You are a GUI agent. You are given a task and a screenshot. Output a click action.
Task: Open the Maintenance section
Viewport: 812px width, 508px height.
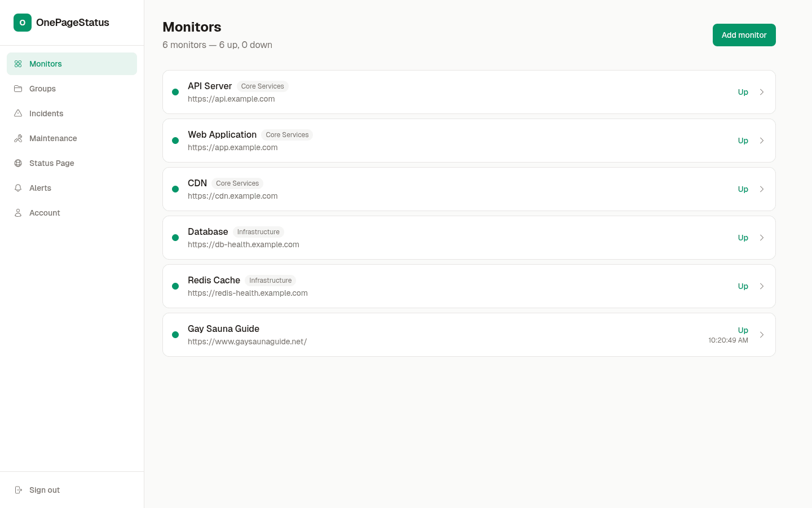53,138
